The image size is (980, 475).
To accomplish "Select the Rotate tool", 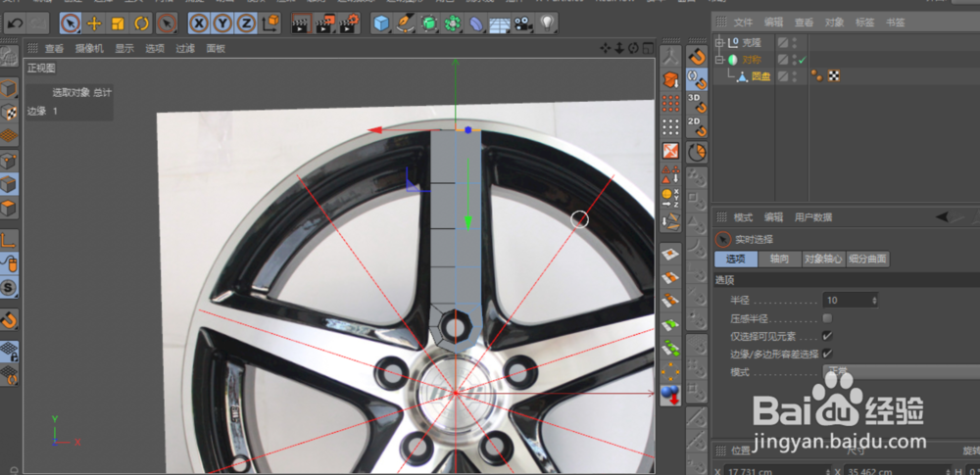I will (142, 24).
